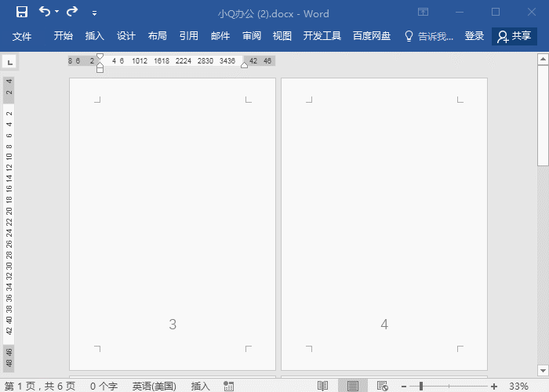Image resolution: width=549 pixels, height=392 pixels.
Task: Click the Save icon in the title bar
Action: (x=22, y=13)
